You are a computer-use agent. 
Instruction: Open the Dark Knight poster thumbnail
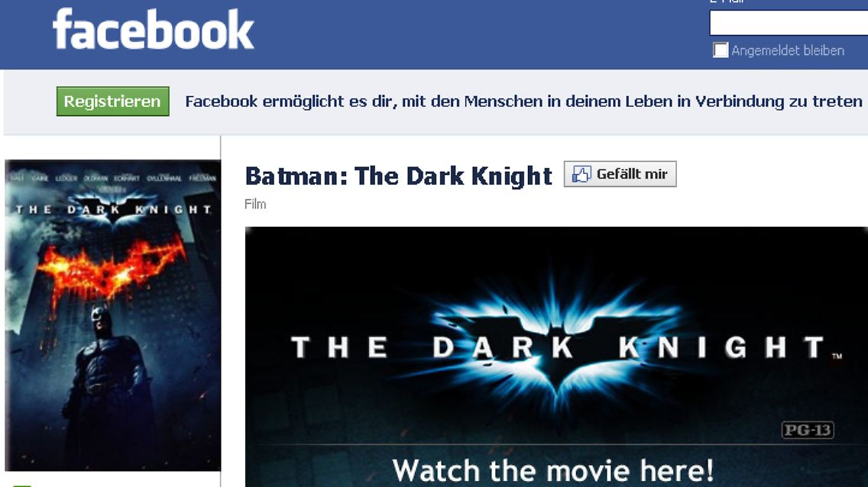(x=113, y=315)
